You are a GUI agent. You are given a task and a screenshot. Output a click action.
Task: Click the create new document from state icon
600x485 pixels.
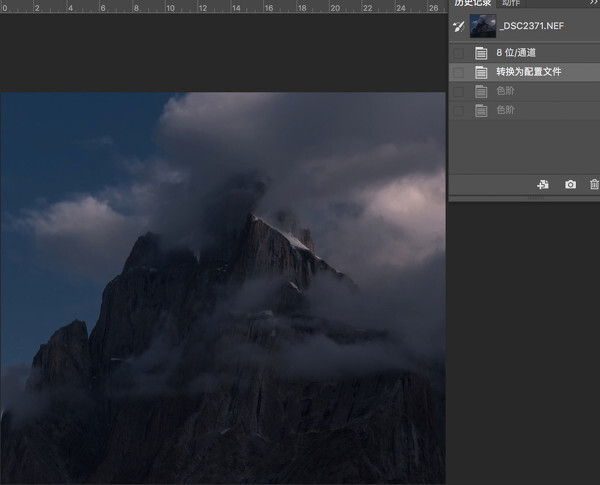543,185
